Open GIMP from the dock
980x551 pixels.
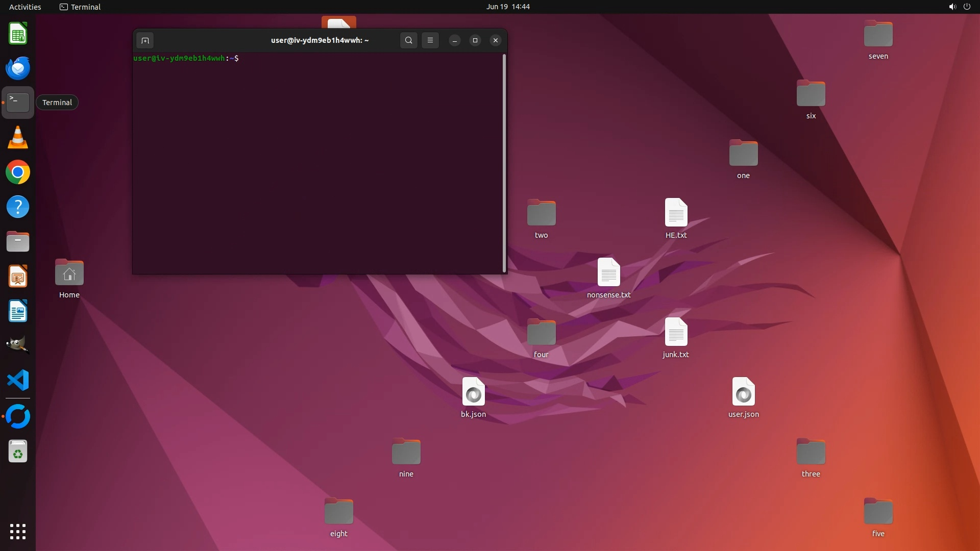[x=18, y=345]
